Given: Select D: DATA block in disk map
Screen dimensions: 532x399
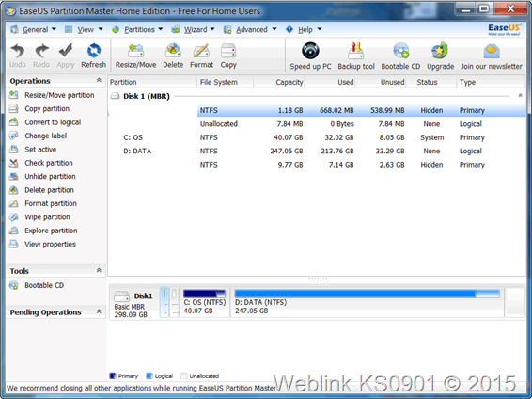Looking at the screenshot, I should [367, 302].
